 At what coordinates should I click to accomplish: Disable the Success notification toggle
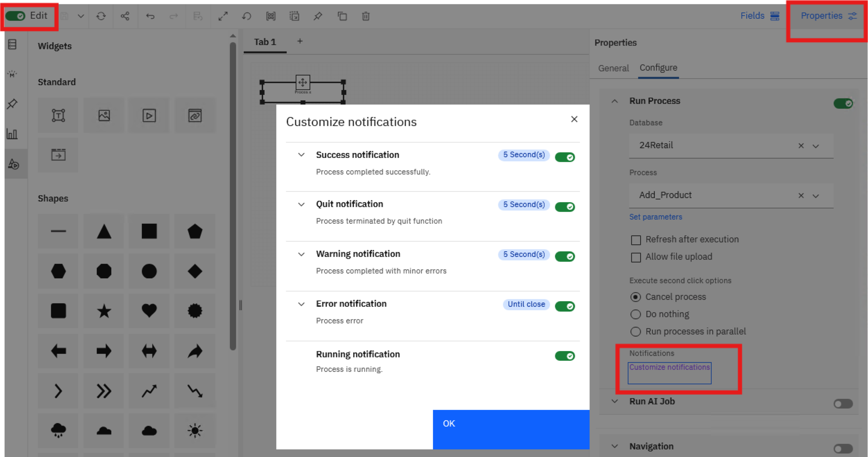pyautogui.click(x=565, y=157)
